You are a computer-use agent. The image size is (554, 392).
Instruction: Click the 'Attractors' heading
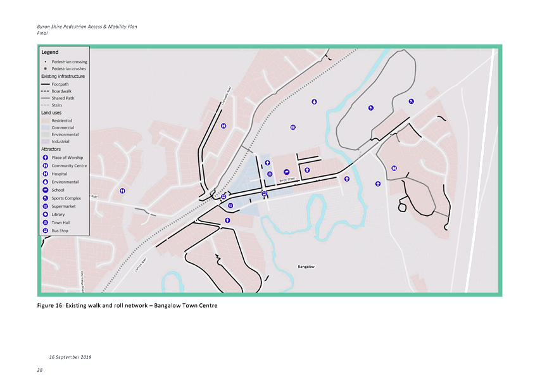(x=51, y=149)
